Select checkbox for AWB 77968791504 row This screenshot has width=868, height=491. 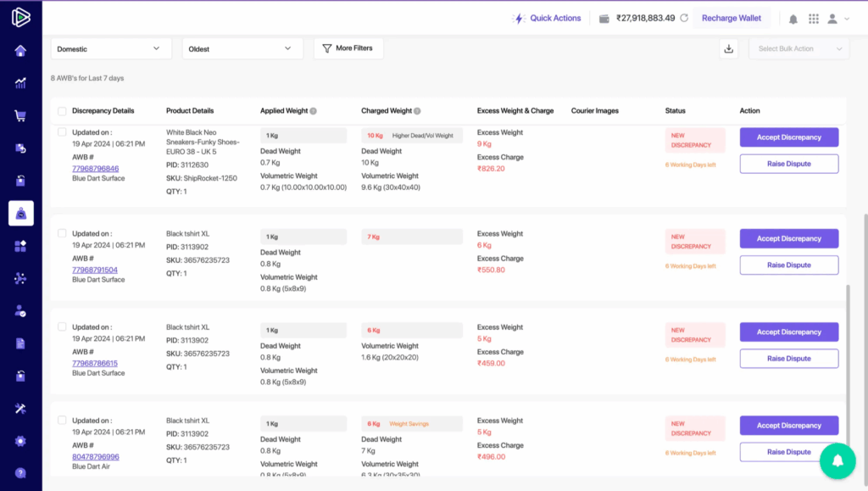62,233
